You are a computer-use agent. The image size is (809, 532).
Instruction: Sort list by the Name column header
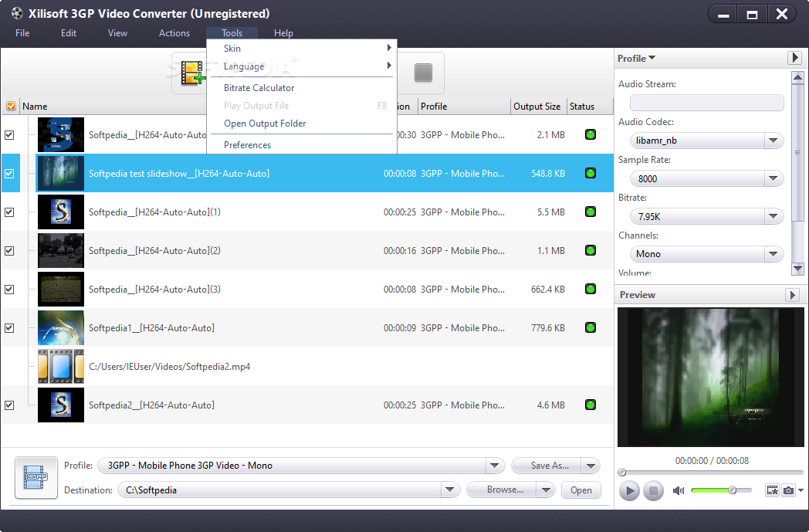coord(113,107)
